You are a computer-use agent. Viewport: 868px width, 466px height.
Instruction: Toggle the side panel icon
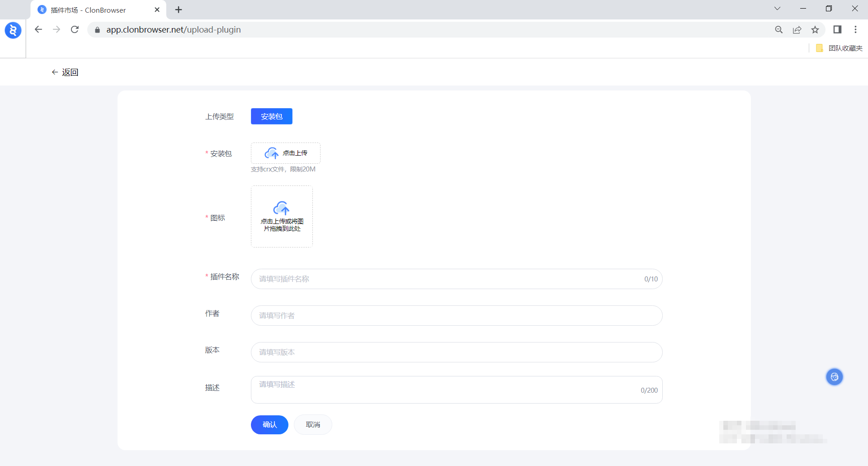[837, 29]
